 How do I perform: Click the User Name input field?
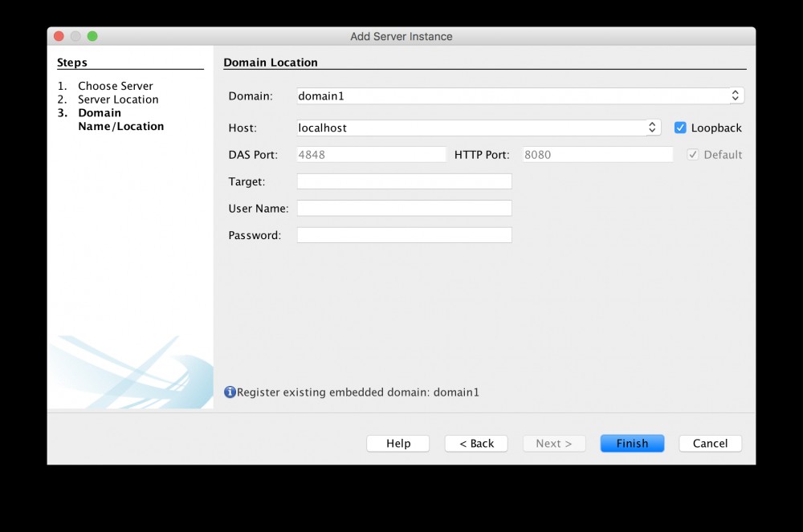coord(404,208)
